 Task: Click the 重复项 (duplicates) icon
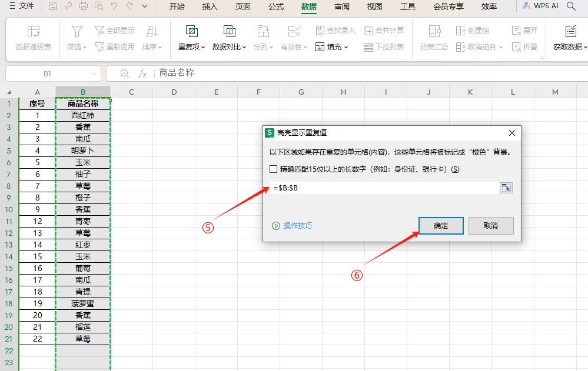[x=191, y=32]
